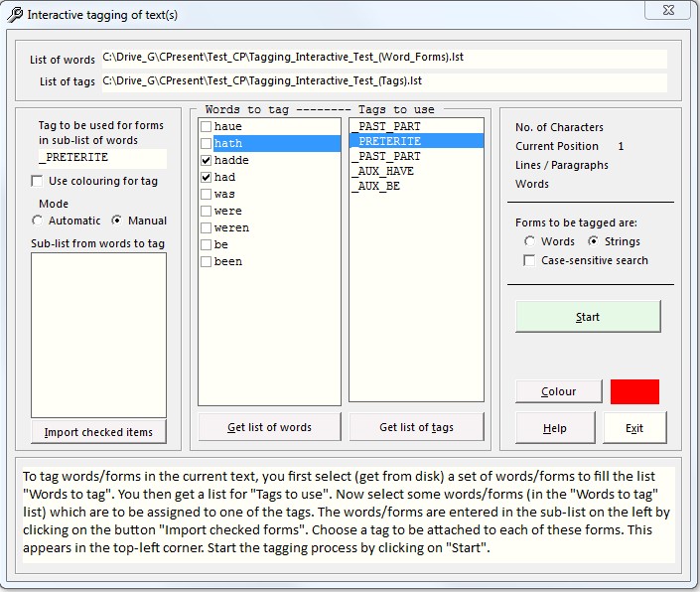Exit the tagging dialog

(x=634, y=428)
